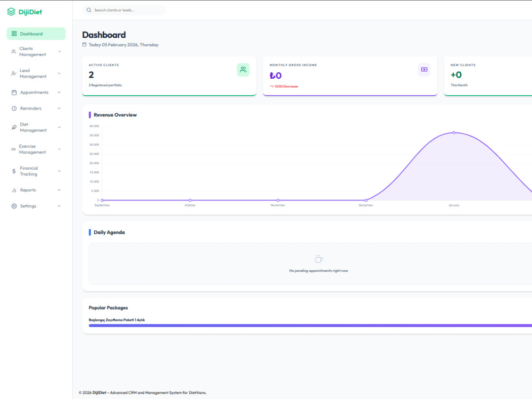532x399 pixels.
Task: Open the Settings menu label
Action: click(28, 206)
